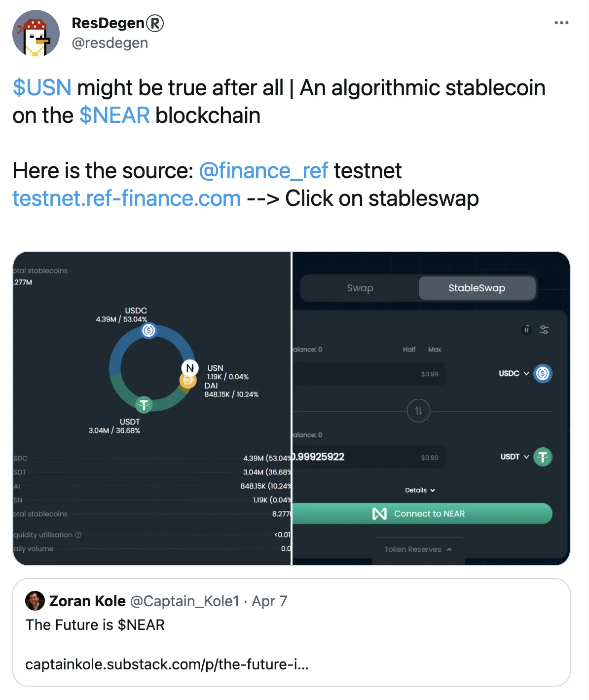Open the slippage settings sliders icon
Image resolution: width=589 pixels, height=700 pixels.
(x=544, y=330)
